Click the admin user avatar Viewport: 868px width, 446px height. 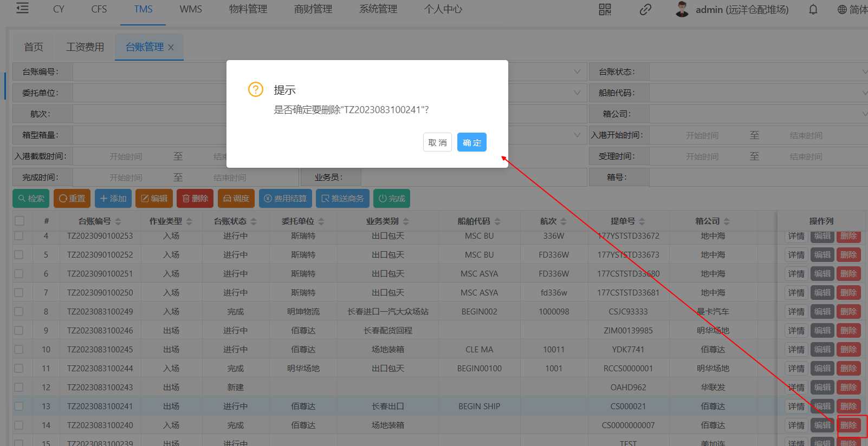click(682, 9)
